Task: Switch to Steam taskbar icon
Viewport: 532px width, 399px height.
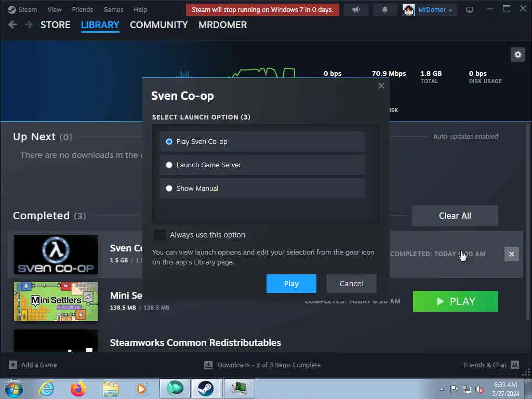Action: 206,389
